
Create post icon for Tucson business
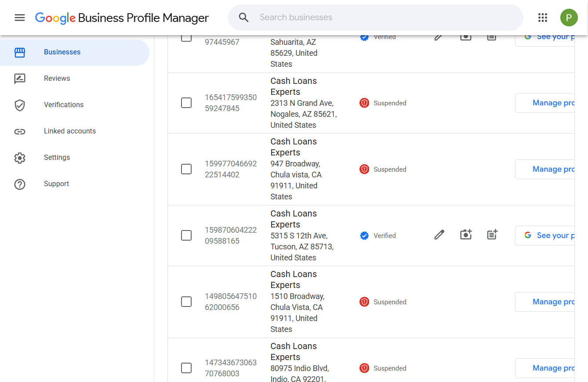tap(492, 234)
